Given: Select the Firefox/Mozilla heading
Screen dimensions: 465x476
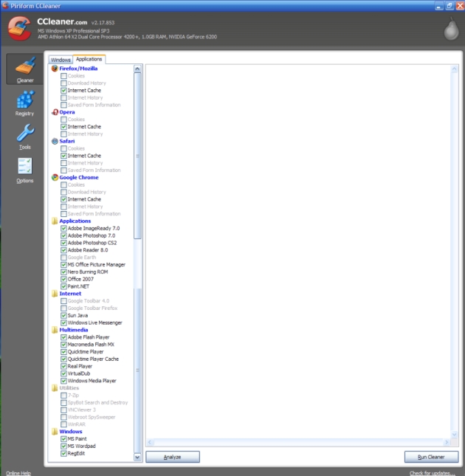Looking at the screenshot, I should coord(78,69).
